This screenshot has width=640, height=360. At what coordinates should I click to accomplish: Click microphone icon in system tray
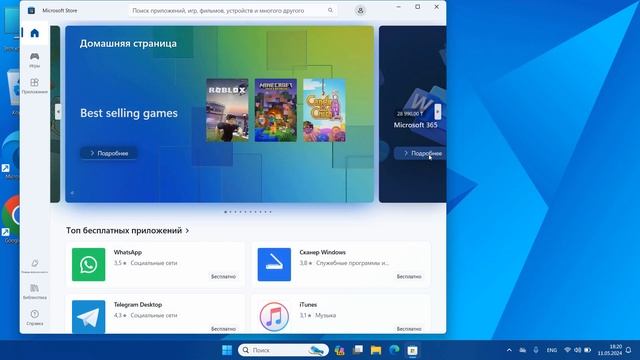[536, 350]
